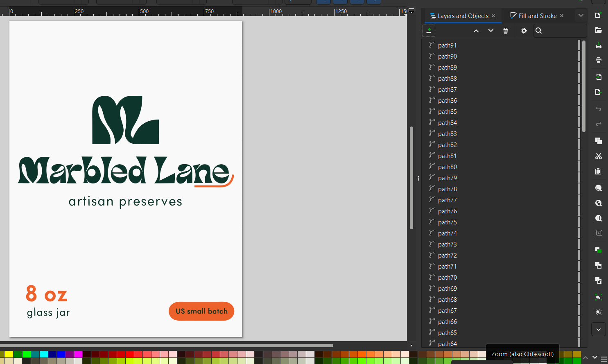Close the Fill and Stroke tab

(x=562, y=16)
